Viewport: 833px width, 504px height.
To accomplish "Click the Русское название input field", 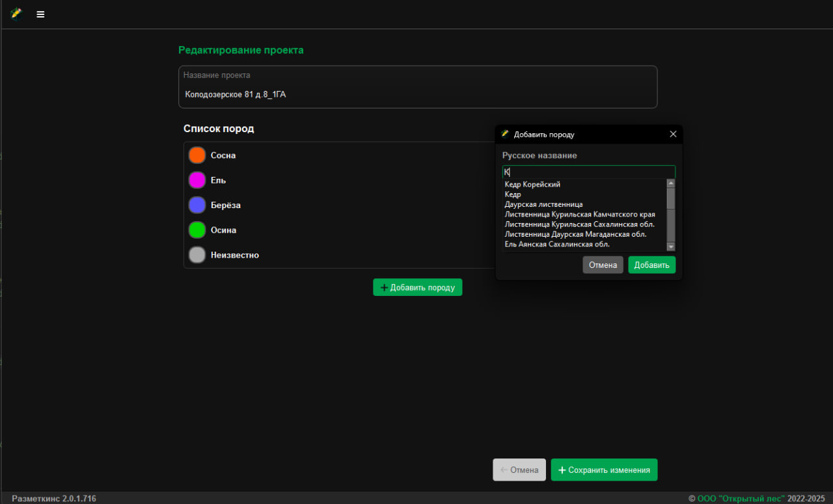I will (589, 172).
